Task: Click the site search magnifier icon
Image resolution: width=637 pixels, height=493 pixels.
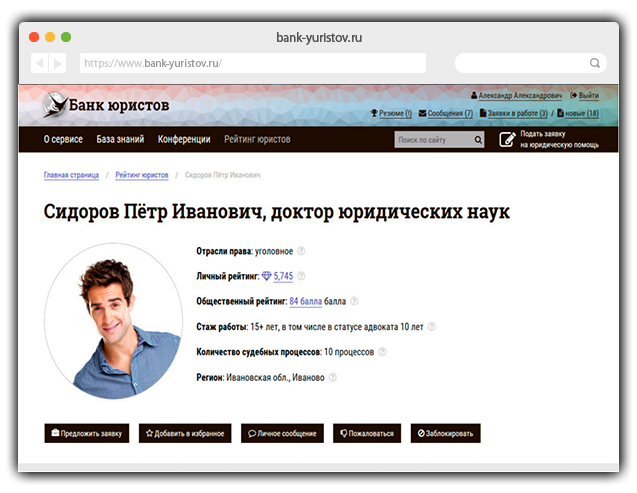Action: coord(478,140)
